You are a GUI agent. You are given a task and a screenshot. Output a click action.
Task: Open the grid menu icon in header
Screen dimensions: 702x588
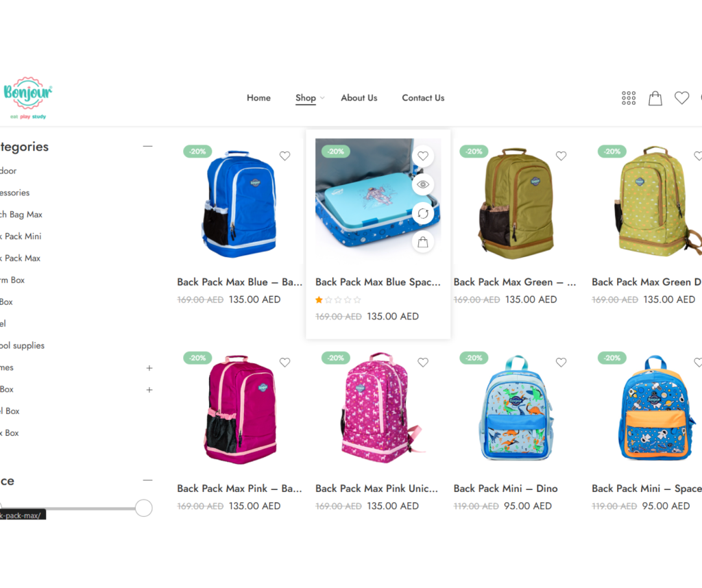pos(629,98)
